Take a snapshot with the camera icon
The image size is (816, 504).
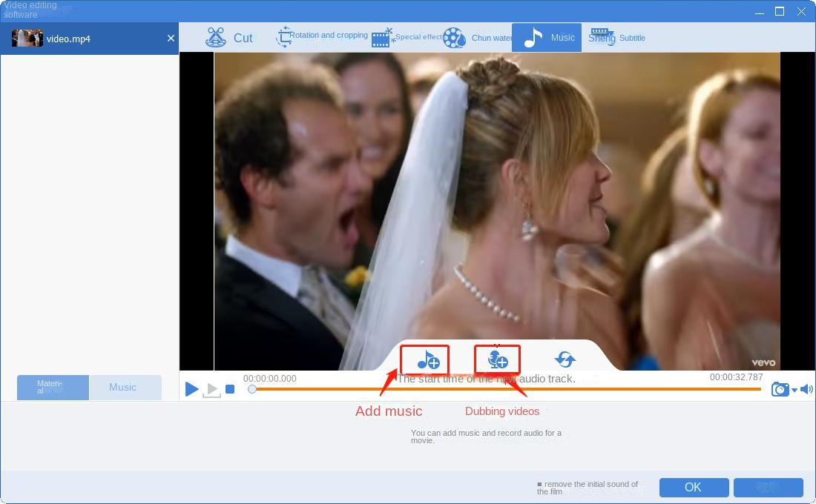point(780,389)
